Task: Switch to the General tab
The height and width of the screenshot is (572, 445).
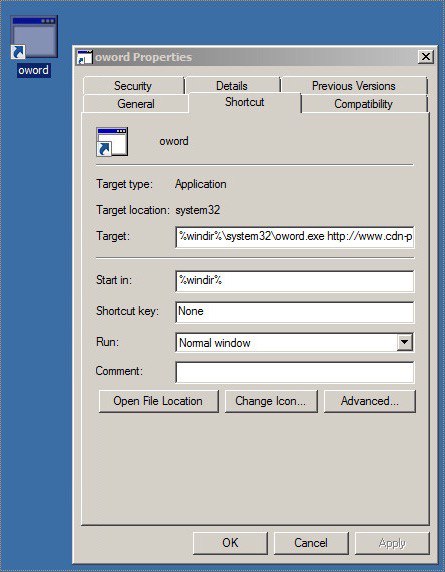Action: [x=136, y=104]
